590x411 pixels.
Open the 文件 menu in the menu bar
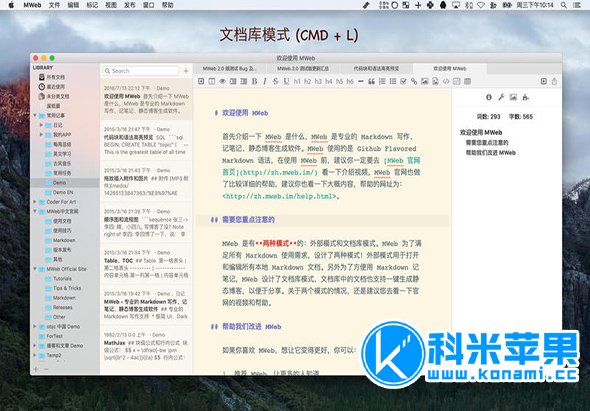point(54,5)
